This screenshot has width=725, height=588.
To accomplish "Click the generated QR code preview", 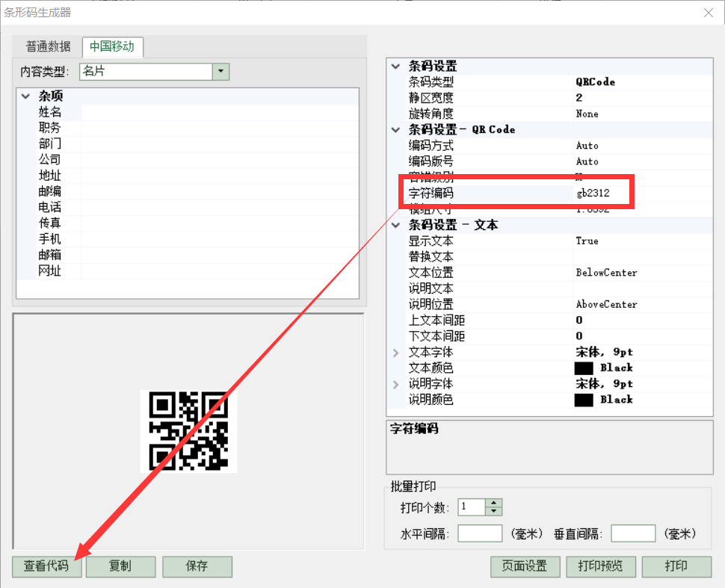I will pyautogui.click(x=188, y=431).
